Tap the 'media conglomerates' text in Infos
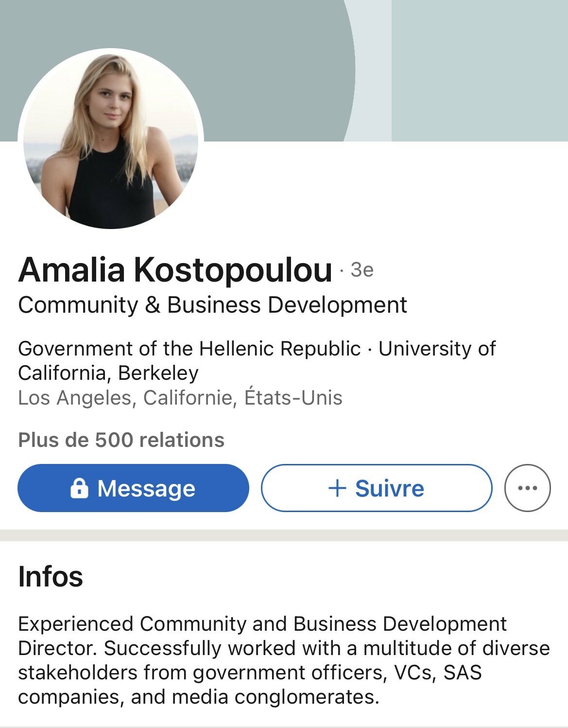The height and width of the screenshot is (728, 568). (x=275, y=697)
